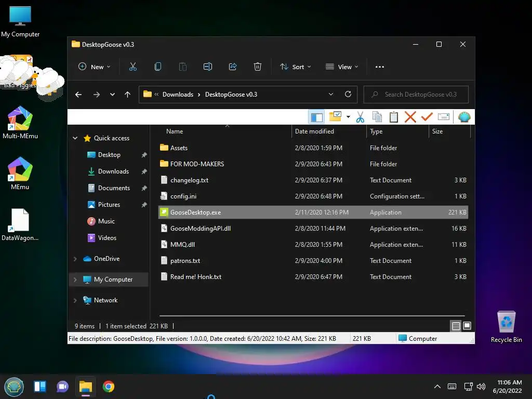Expand the address bar history dropdown
This screenshot has height=399, width=532.
click(331, 95)
